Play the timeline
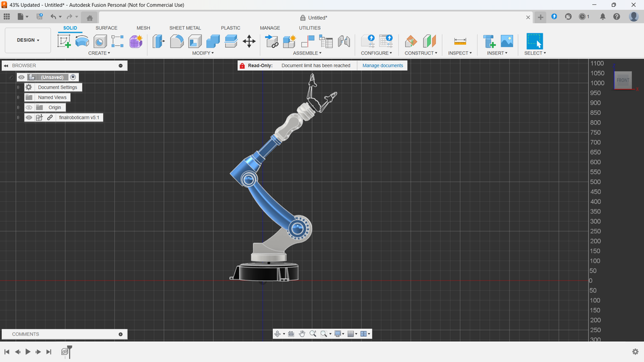 click(x=28, y=352)
